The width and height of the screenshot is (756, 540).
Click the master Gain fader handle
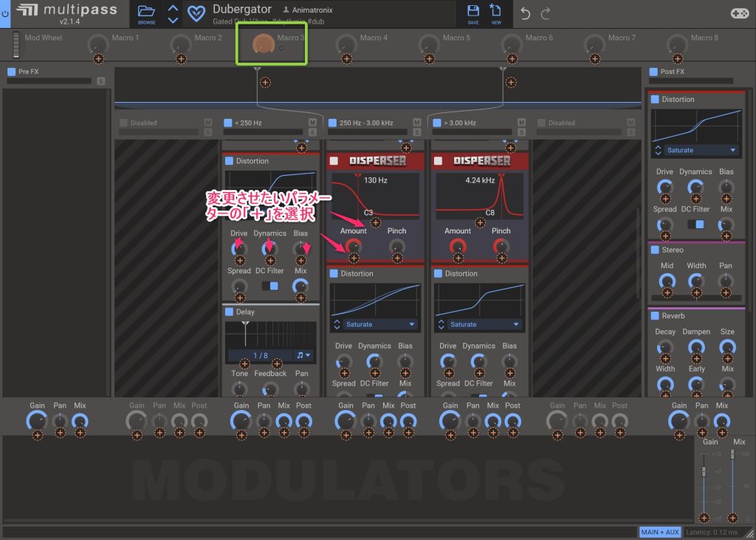[x=704, y=471]
